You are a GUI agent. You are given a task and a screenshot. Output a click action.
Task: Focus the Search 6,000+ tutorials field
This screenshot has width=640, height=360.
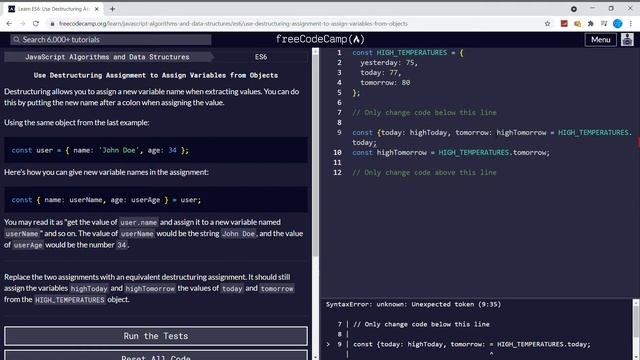(x=111, y=40)
